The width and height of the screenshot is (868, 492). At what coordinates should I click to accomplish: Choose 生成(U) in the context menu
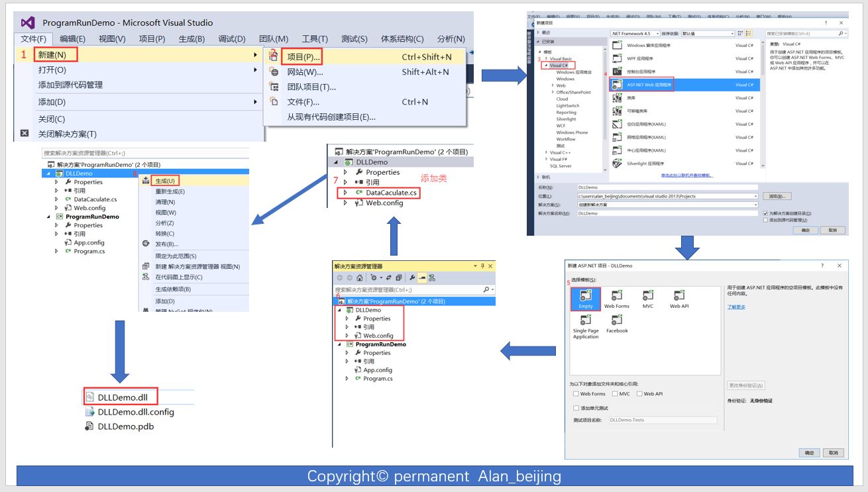(165, 181)
